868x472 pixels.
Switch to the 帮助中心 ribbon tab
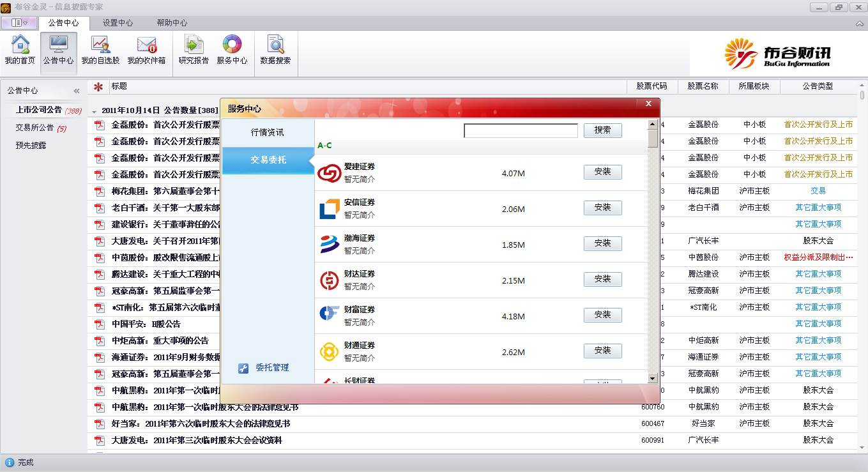click(x=172, y=23)
